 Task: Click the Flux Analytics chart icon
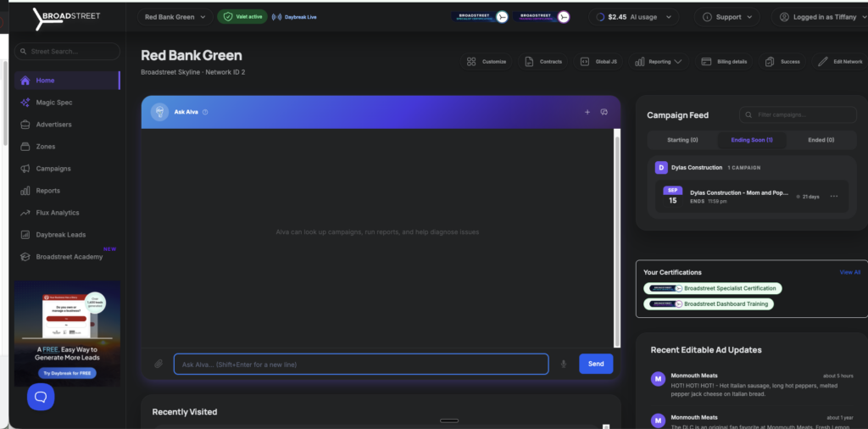click(x=25, y=213)
